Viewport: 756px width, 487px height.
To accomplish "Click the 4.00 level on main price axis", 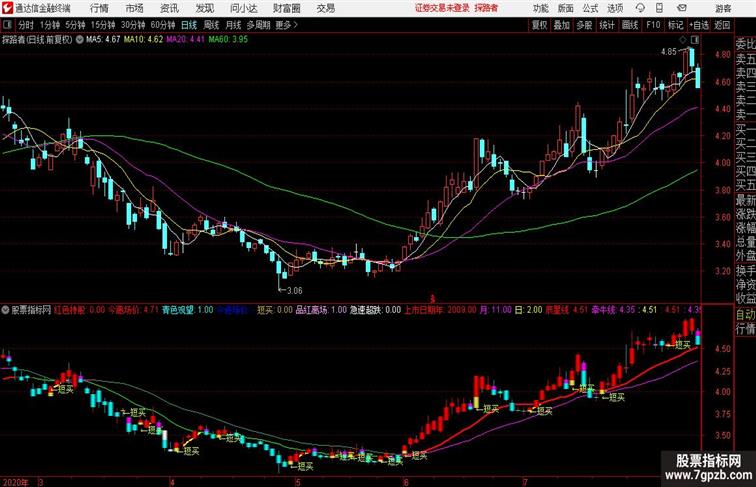I will point(723,163).
